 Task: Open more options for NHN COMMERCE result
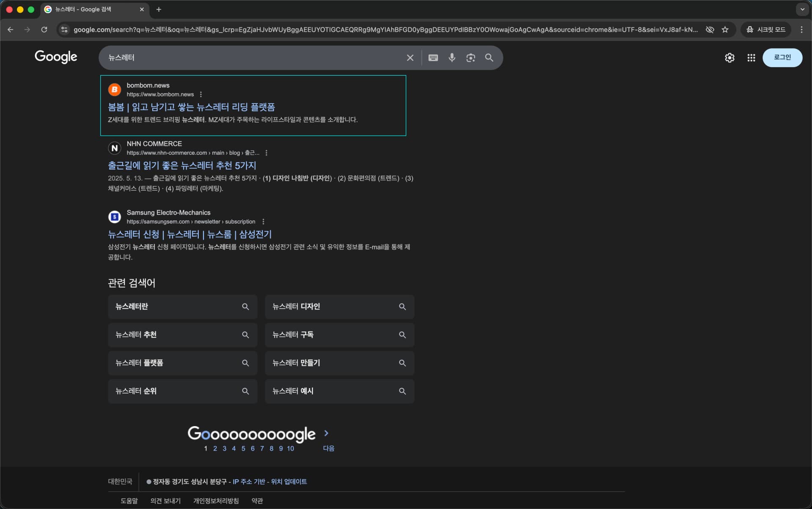click(266, 153)
